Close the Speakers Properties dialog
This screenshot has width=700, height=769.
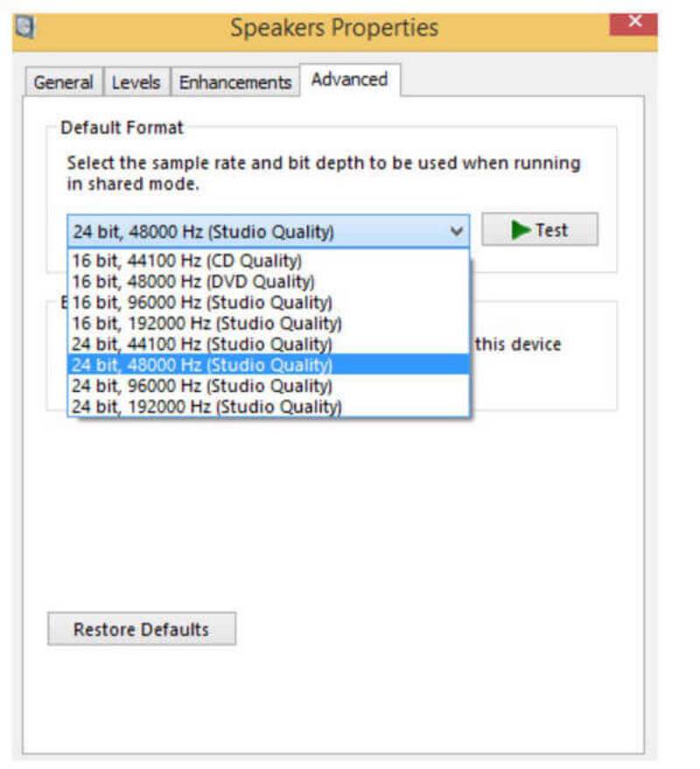point(633,21)
